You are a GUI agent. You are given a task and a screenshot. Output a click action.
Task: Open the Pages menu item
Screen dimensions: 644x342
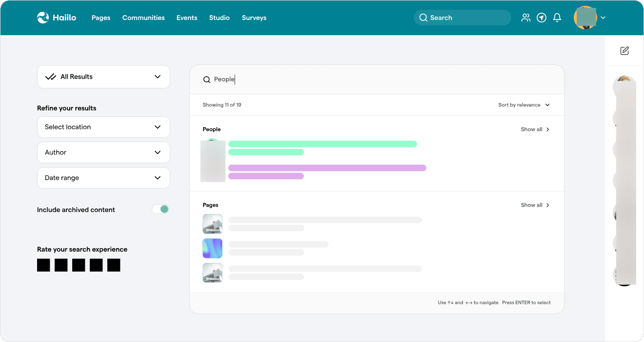pos(101,18)
